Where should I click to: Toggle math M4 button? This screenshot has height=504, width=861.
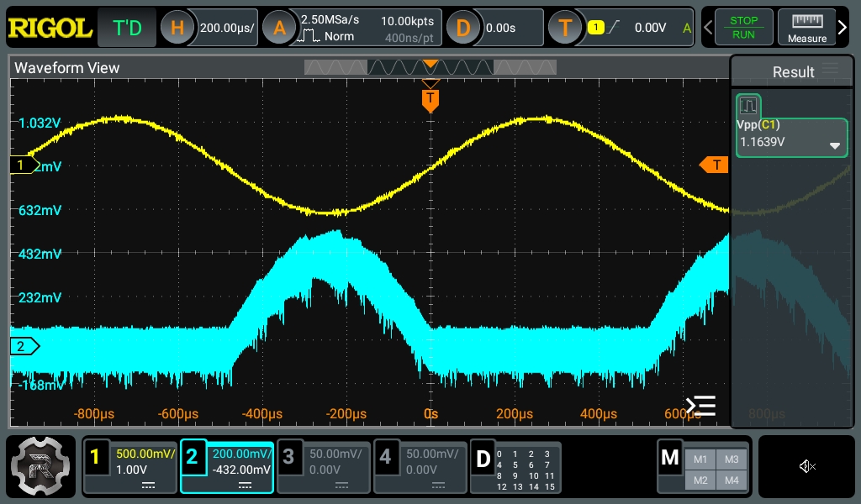pyautogui.click(x=732, y=480)
